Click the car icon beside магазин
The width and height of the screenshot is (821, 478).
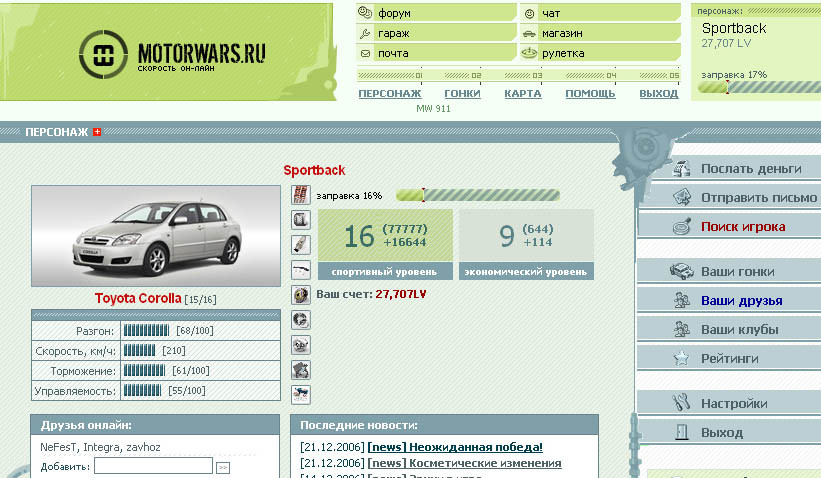(x=529, y=34)
